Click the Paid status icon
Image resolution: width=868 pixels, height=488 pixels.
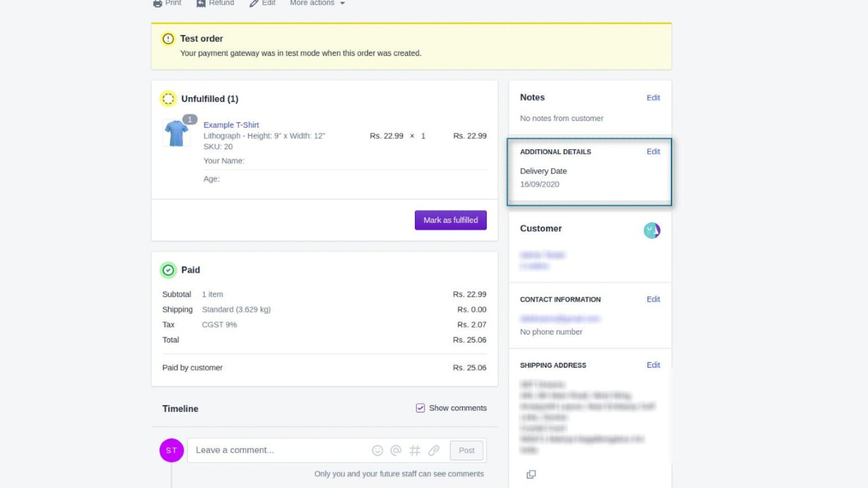[168, 270]
